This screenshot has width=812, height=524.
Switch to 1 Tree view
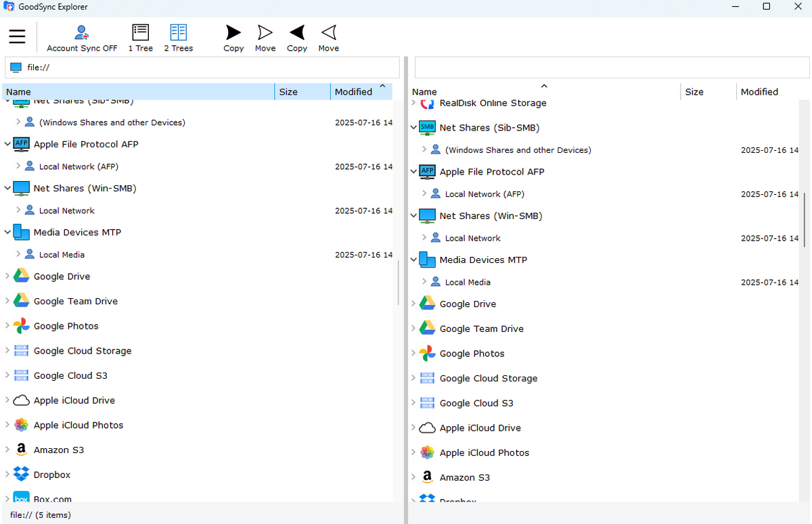[140, 39]
